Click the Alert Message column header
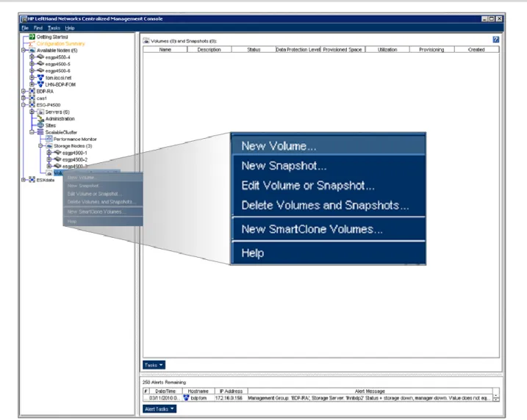Viewport: 527px width, 420px height. [370, 391]
